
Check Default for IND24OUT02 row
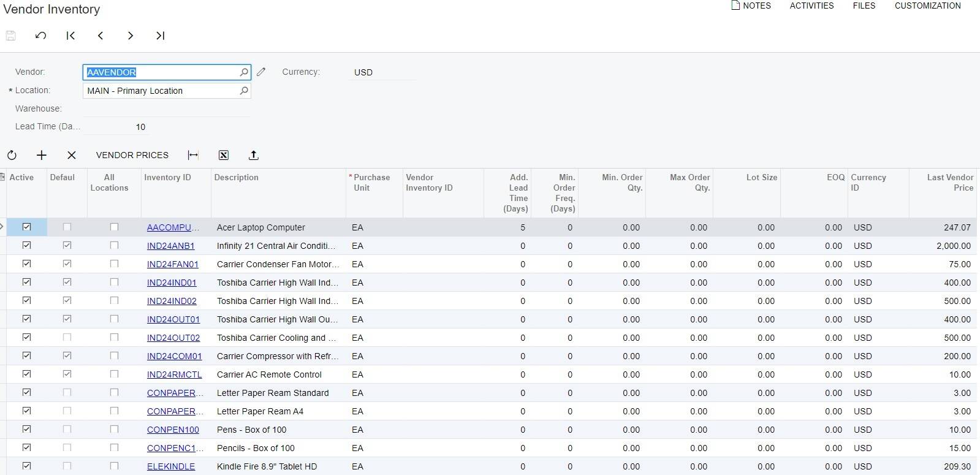tap(67, 337)
